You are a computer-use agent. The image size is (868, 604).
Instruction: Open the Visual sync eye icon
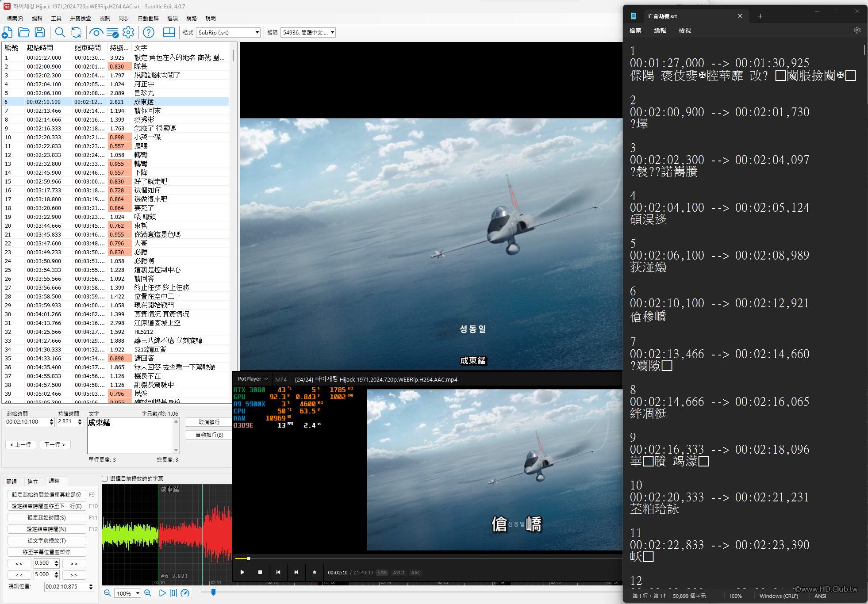point(96,32)
